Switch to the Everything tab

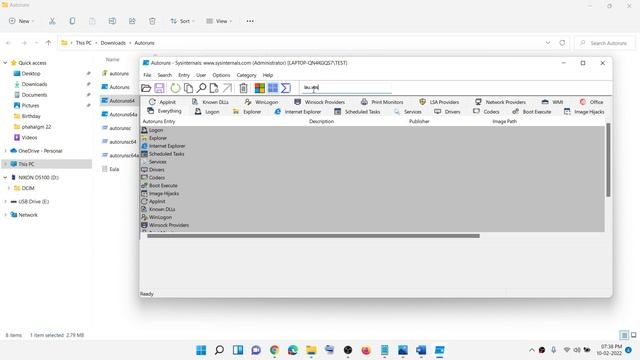click(164, 111)
